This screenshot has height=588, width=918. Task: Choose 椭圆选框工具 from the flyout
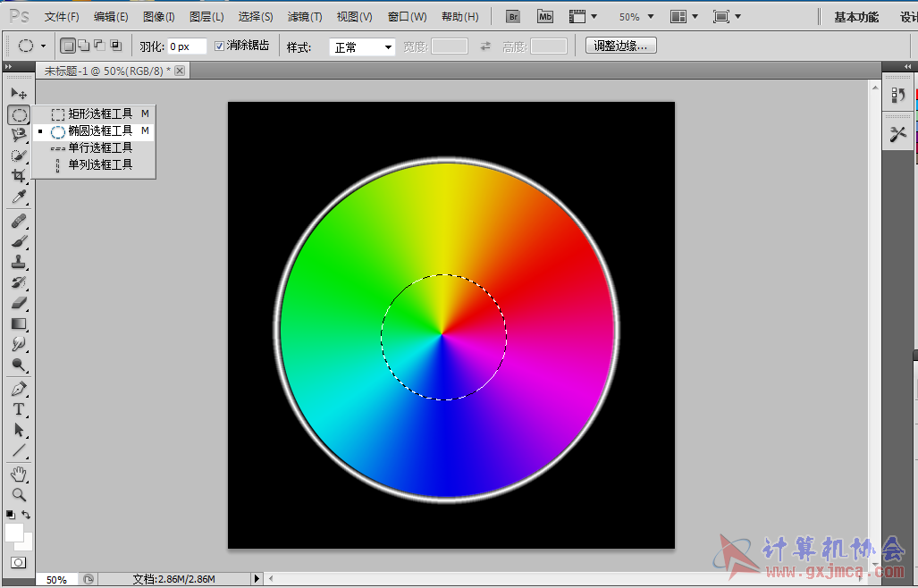(x=94, y=131)
